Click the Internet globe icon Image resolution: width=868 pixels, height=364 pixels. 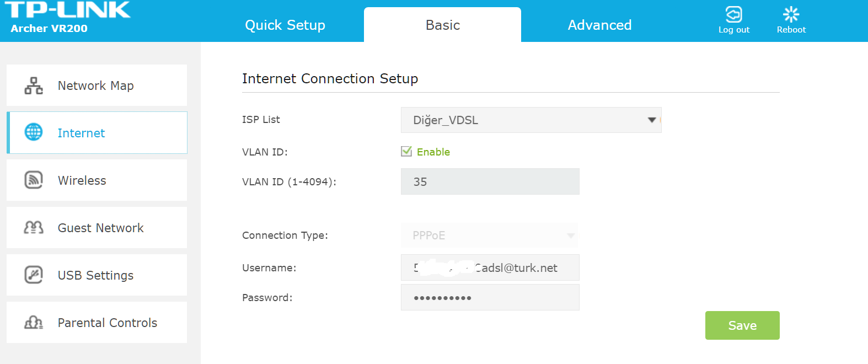pyautogui.click(x=34, y=132)
